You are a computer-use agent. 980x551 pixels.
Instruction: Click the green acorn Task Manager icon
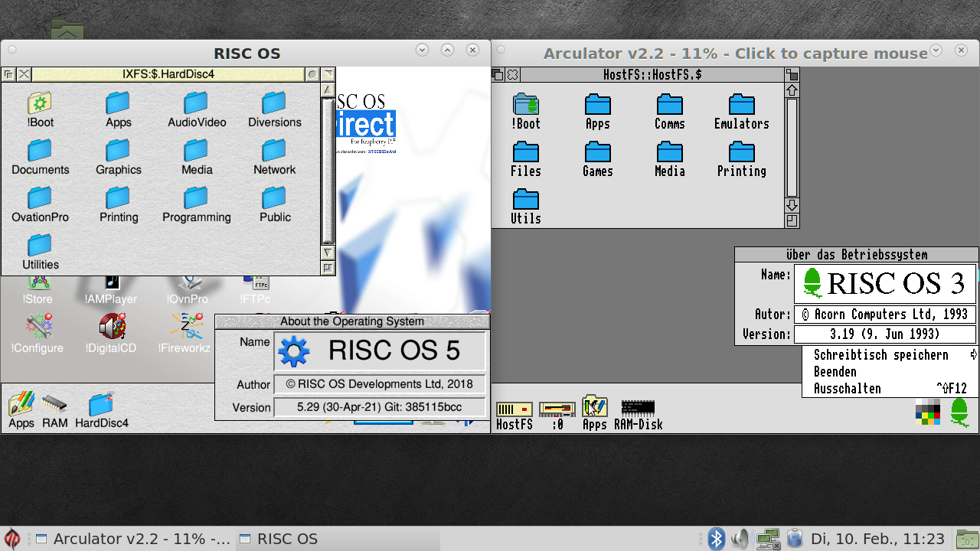click(959, 412)
